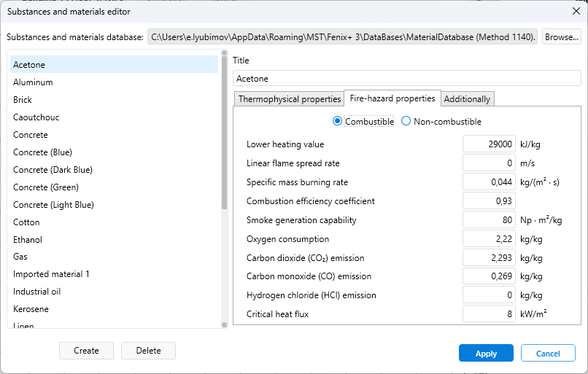This screenshot has height=374, width=588.
Task: Close the Substances and materials editor dialog
Action: click(576, 11)
